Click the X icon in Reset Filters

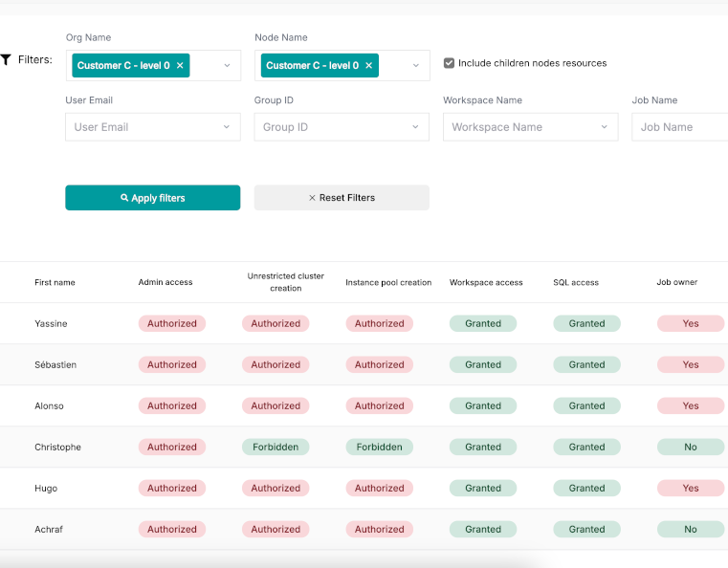tap(312, 198)
